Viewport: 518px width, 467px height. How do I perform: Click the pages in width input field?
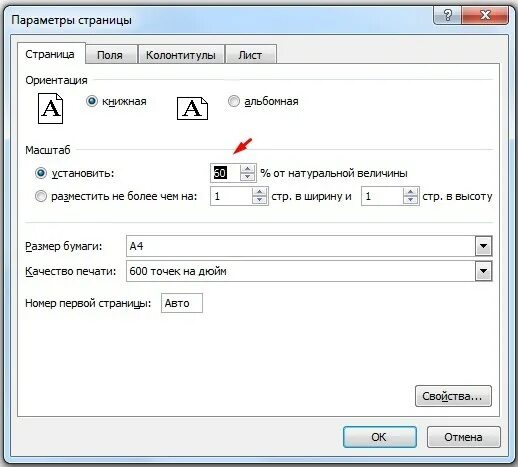[231, 196]
